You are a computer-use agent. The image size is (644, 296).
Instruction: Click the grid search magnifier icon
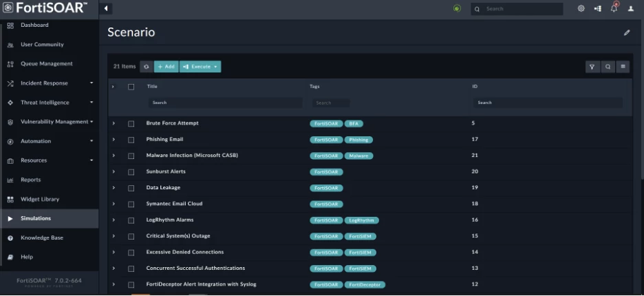(x=608, y=67)
